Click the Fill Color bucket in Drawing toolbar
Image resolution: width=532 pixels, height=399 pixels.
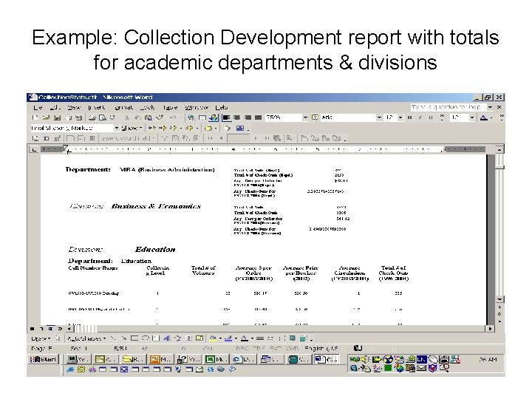click(x=212, y=338)
